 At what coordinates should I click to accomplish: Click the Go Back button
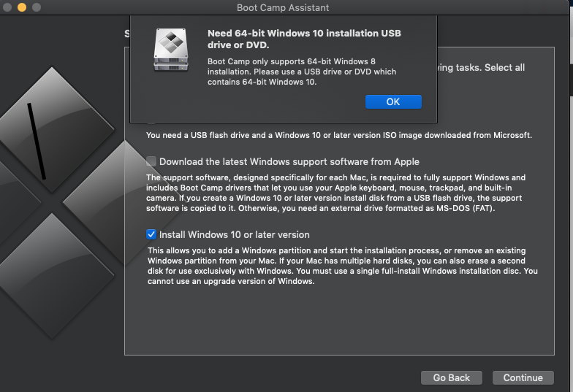(452, 378)
